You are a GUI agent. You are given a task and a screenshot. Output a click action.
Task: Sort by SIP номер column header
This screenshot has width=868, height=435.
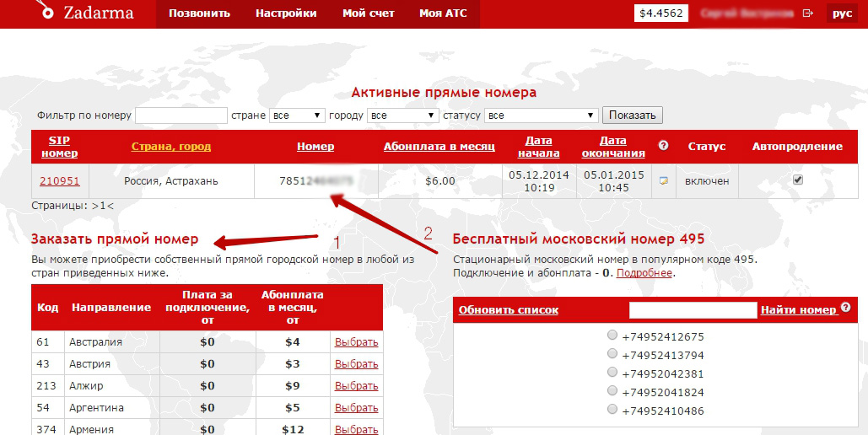(59, 147)
